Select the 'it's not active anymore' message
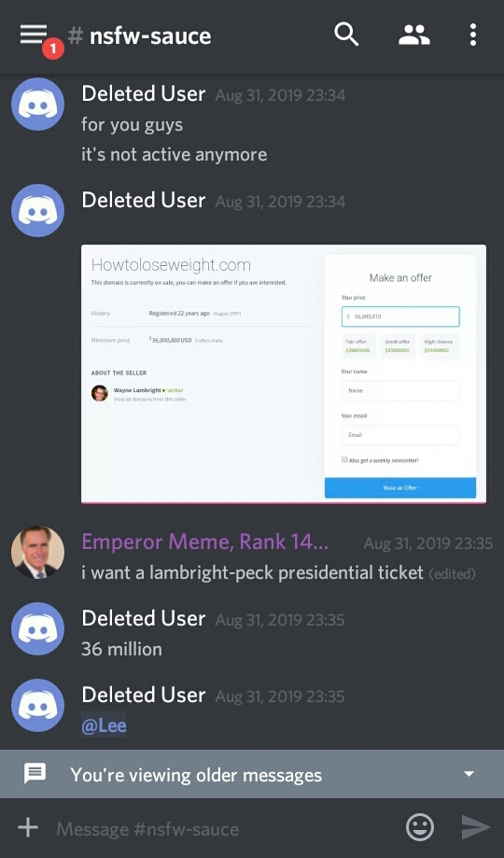The height and width of the screenshot is (858, 504). click(x=174, y=154)
